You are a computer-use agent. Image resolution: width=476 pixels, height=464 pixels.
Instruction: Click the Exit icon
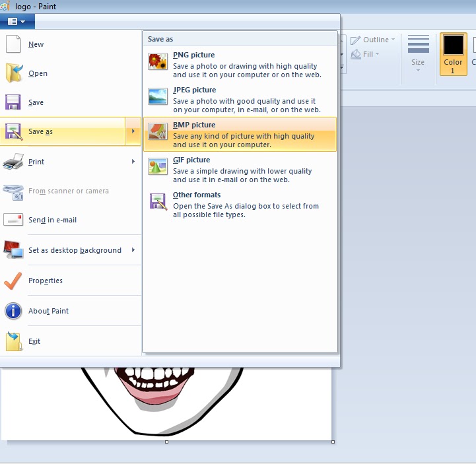point(14,341)
